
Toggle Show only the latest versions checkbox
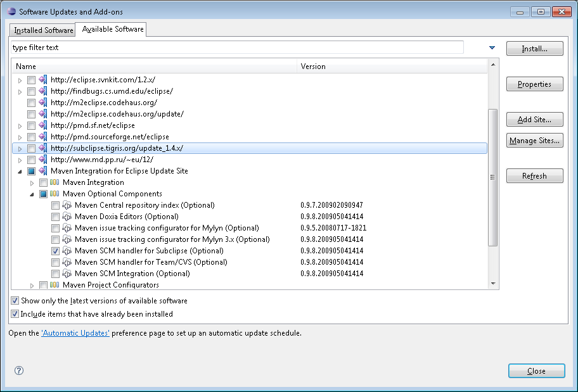pos(15,301)
